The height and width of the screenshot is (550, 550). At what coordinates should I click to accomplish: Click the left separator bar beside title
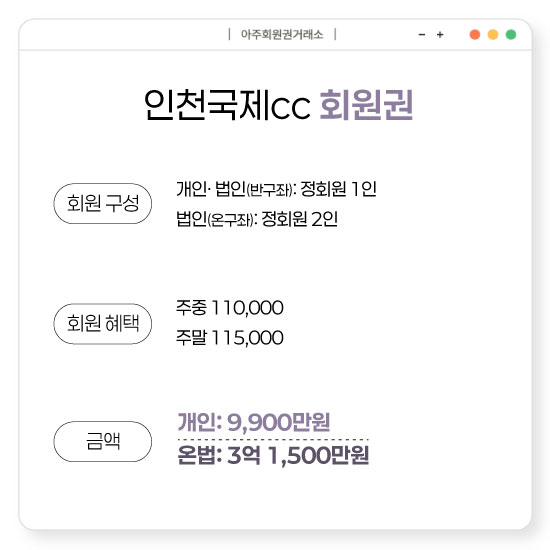point(229,34)
